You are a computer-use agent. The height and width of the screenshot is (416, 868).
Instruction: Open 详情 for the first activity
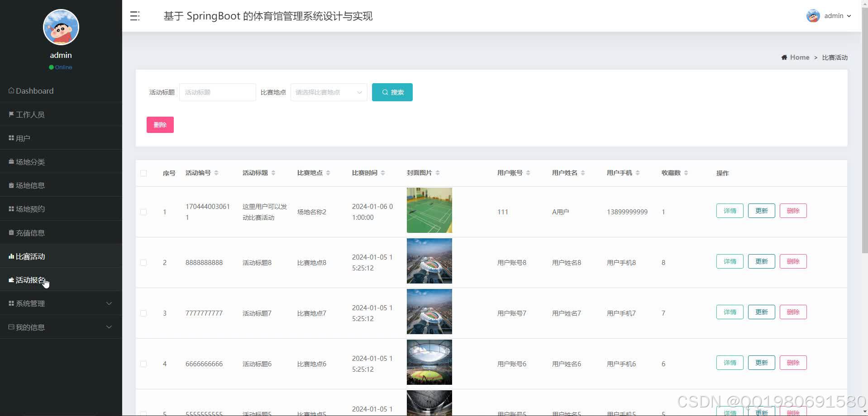[729, 210]
